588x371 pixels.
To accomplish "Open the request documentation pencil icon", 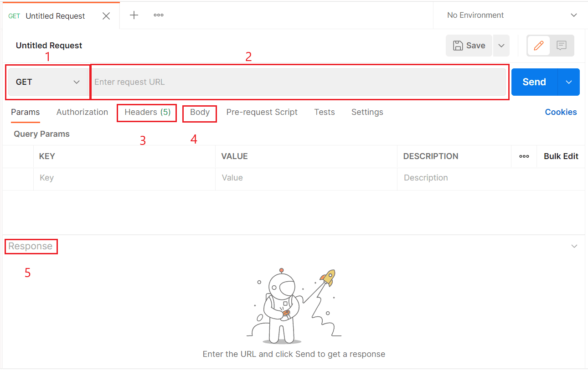I will coord(539,45).
